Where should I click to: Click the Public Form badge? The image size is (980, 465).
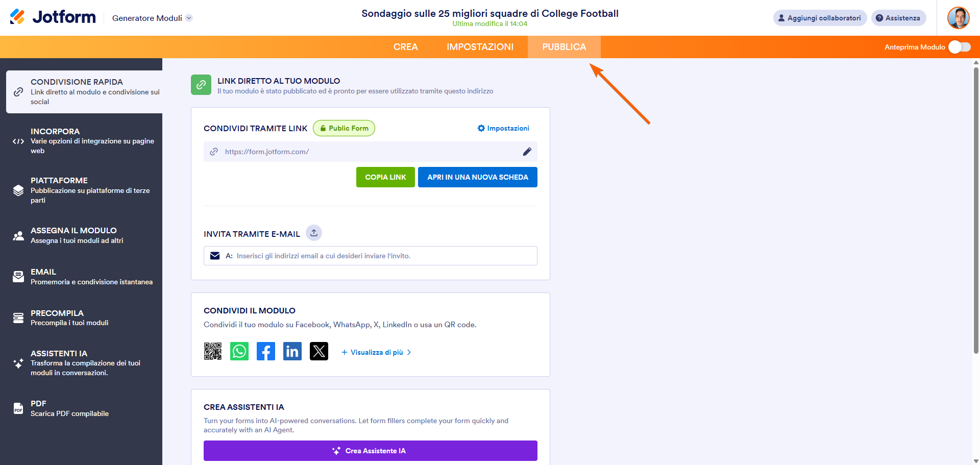click(x=344, y=128)
